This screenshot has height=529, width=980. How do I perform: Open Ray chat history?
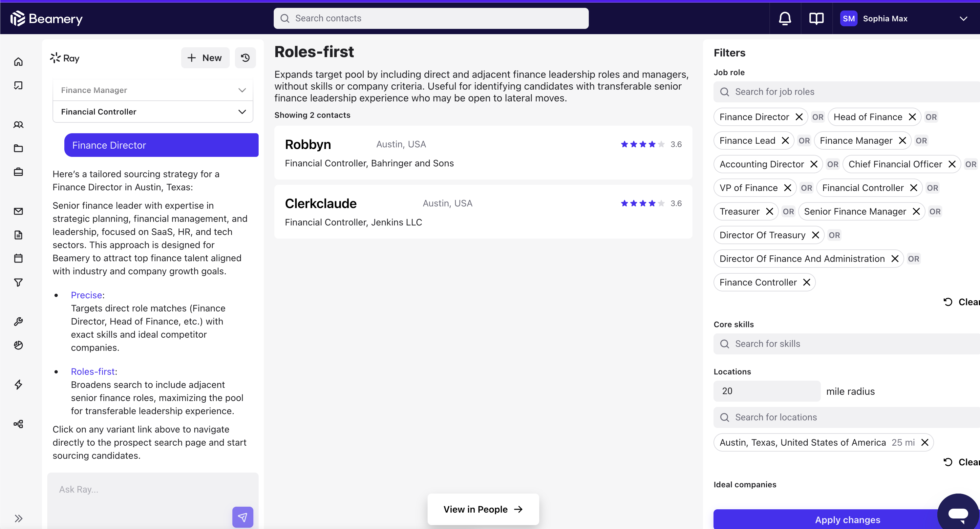click(x=245, y=58)
